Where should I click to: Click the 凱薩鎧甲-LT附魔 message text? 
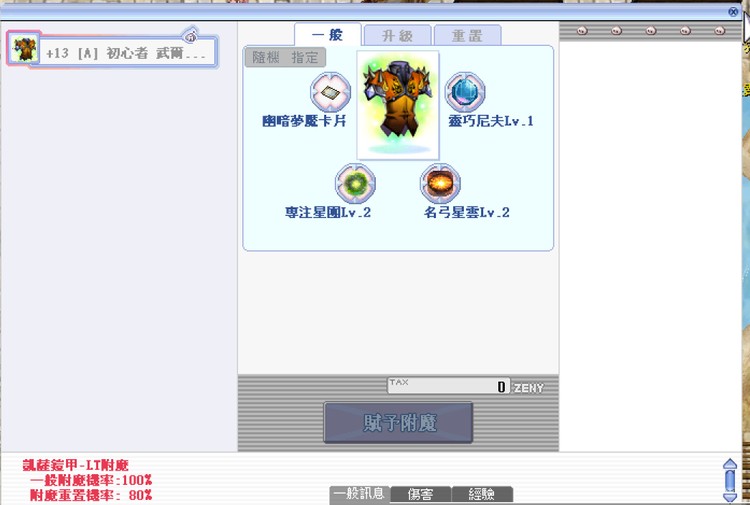pyautogui.click(x=76, y=465)
